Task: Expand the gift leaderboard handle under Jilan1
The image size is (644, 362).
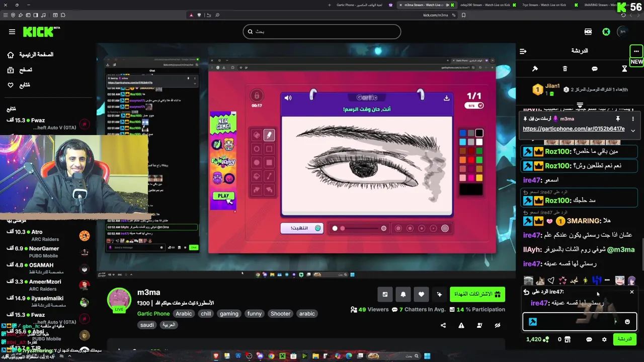Action: click(580, 105)
